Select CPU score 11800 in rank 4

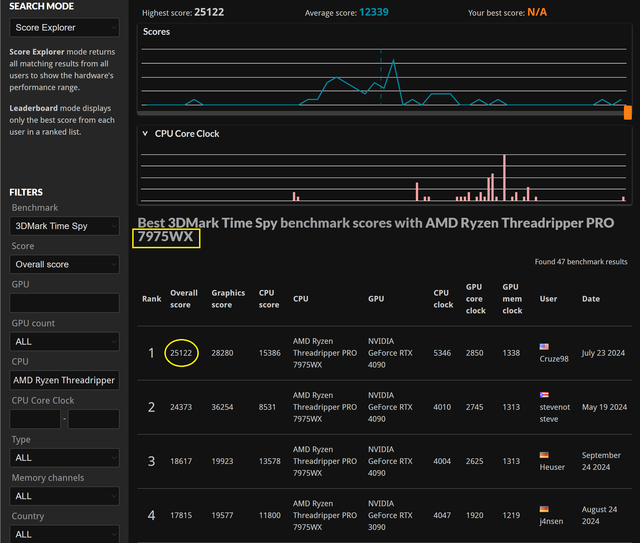point(269,515)
